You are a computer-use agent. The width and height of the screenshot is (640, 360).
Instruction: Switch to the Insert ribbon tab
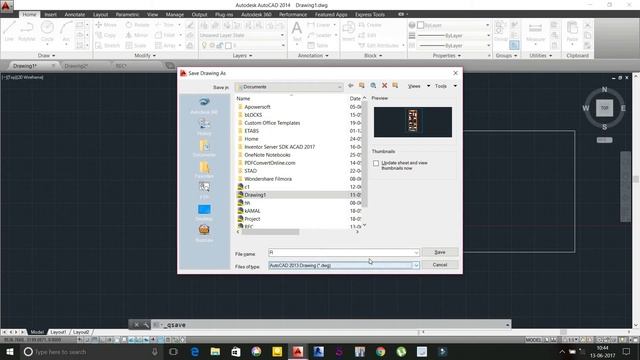[x=51, y=14]
